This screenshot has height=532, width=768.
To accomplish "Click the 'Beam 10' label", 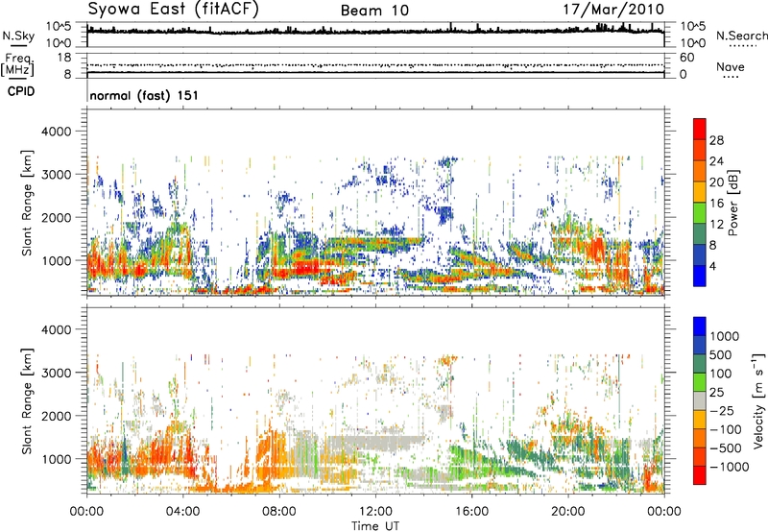I will [374, 11].
